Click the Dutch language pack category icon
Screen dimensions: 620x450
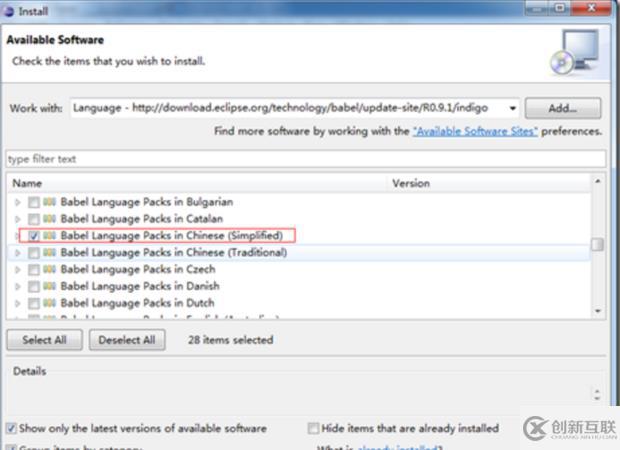click(x=49, y=303)
